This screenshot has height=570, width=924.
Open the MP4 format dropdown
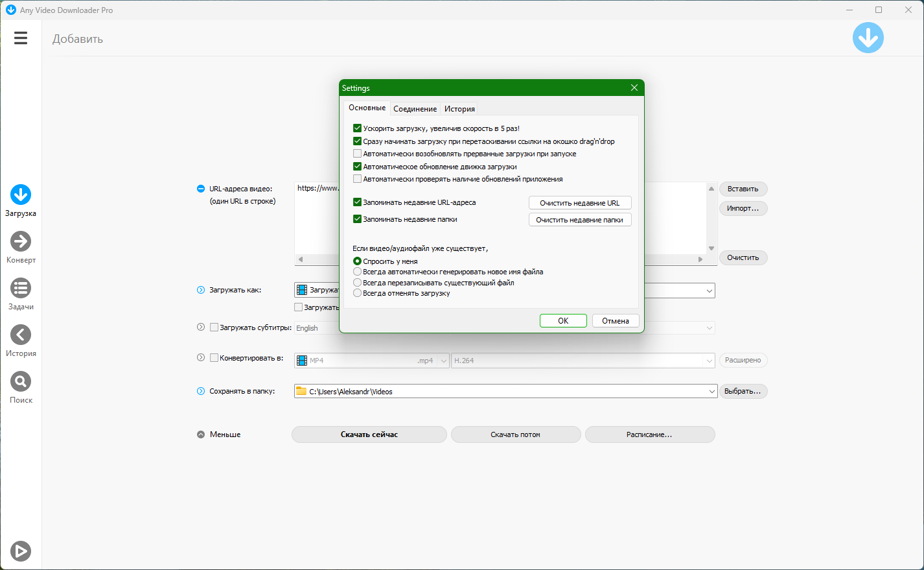point(444,361)
